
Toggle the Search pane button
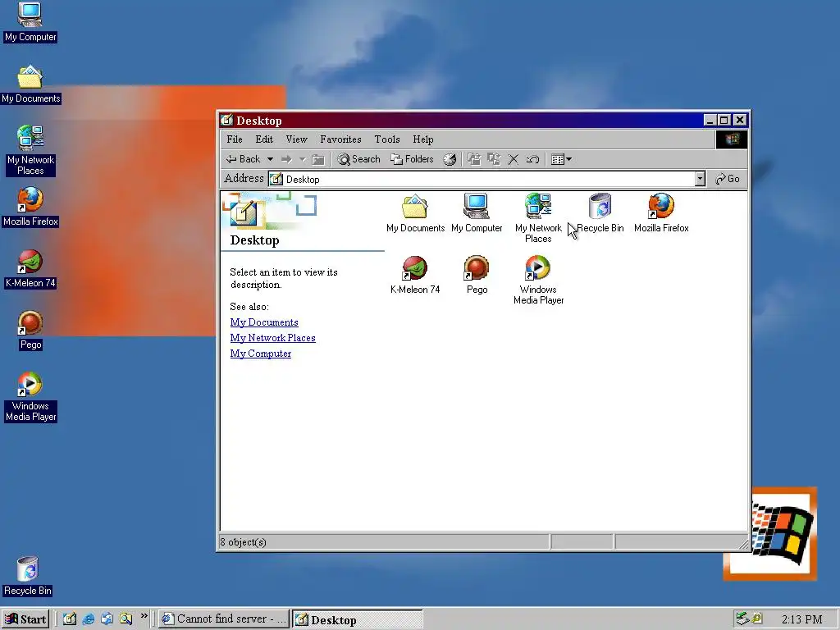click(359, 159)
